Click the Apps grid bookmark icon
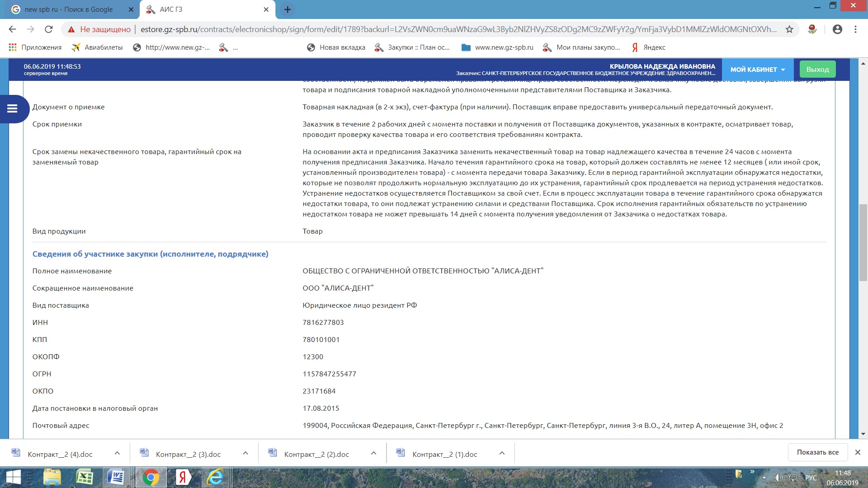This screenshot has height=488, width=868. 13,47
